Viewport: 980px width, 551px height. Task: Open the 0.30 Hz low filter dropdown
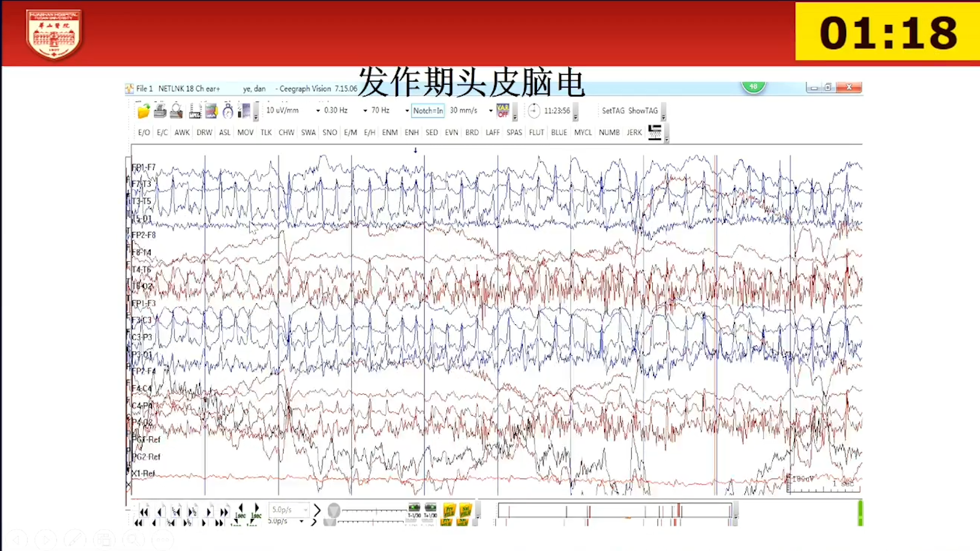tap(365, 110)
